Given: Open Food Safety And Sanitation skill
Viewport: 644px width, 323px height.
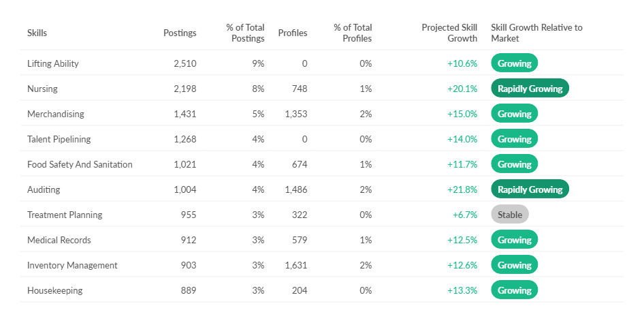Looking at the screenshot, I should [80, 164].
